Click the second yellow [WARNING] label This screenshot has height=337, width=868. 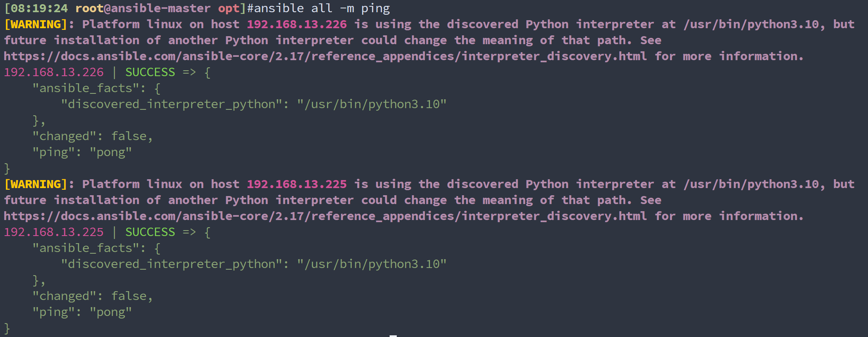click(35, 184)
